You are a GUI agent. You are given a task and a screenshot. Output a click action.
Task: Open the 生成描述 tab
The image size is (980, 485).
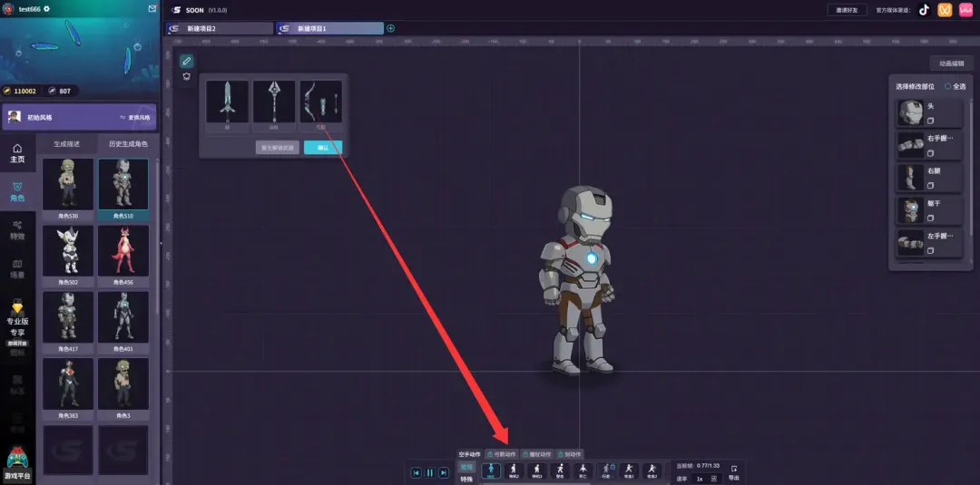(x=67, y=143)
